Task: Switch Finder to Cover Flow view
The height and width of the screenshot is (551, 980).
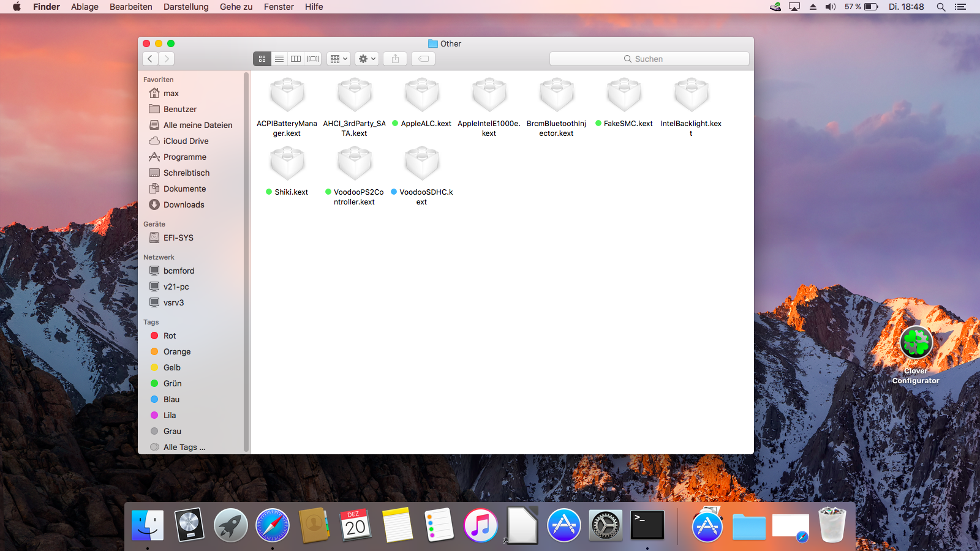Action: pyautogui.click(x=313, y=59)
